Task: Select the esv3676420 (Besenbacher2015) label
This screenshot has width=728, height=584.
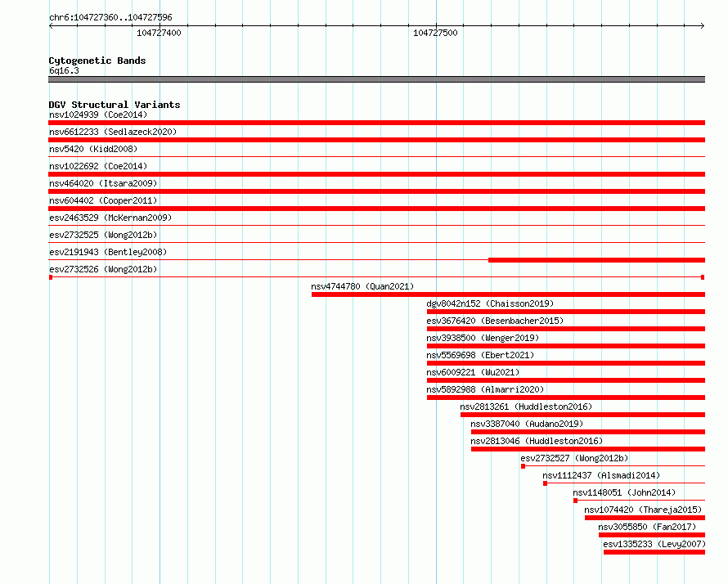Action: tap(494, 321)
